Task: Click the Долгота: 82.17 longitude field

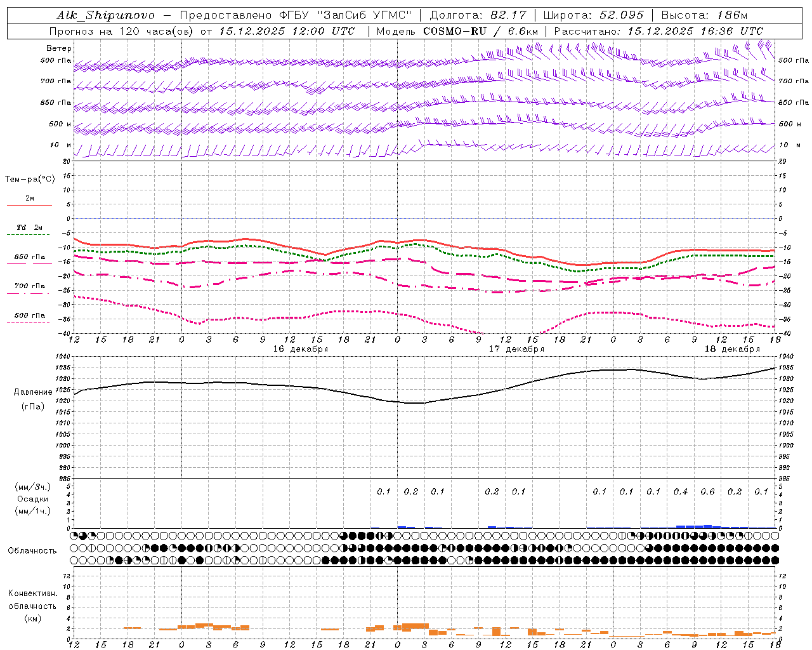Action: pyautogui.click(x=478, y=15)
